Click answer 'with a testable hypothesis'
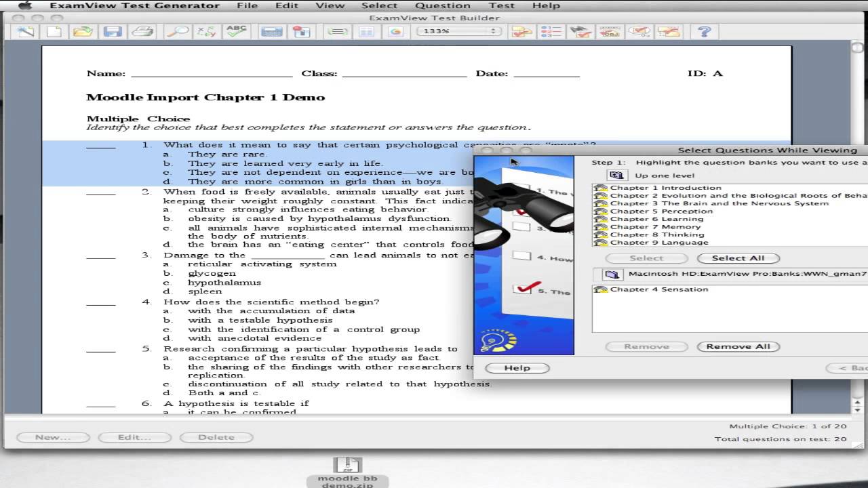This screenshot has height=488, width=868. tap(260, 320)
